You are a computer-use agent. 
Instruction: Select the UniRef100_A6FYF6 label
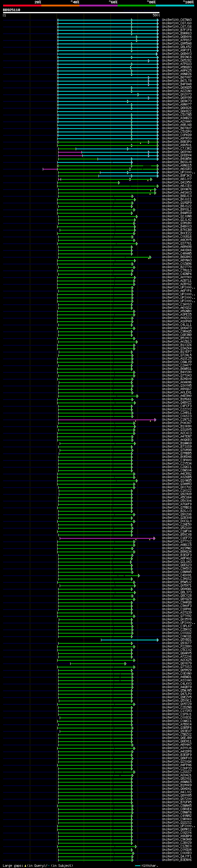[177, 291]
